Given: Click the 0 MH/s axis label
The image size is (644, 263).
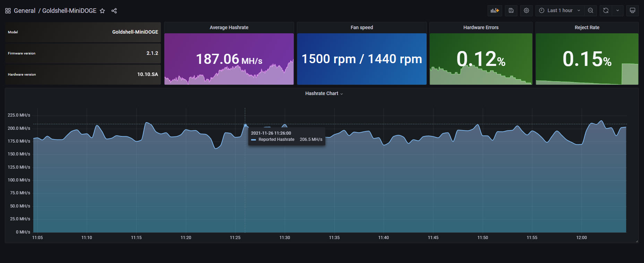Looking at the screenshot, I should pyautogui.click(x=23, y=232).
